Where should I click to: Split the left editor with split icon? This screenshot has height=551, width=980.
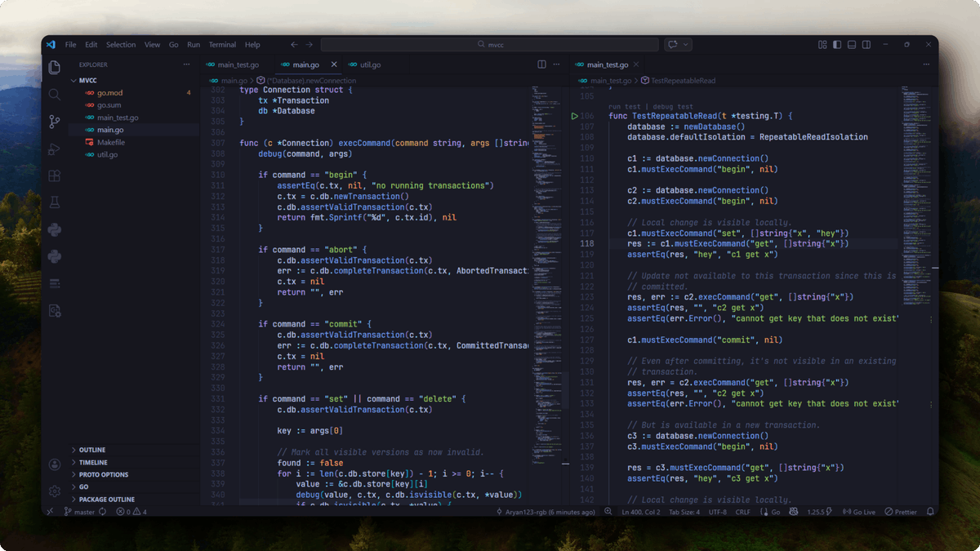tap(541, 64)
